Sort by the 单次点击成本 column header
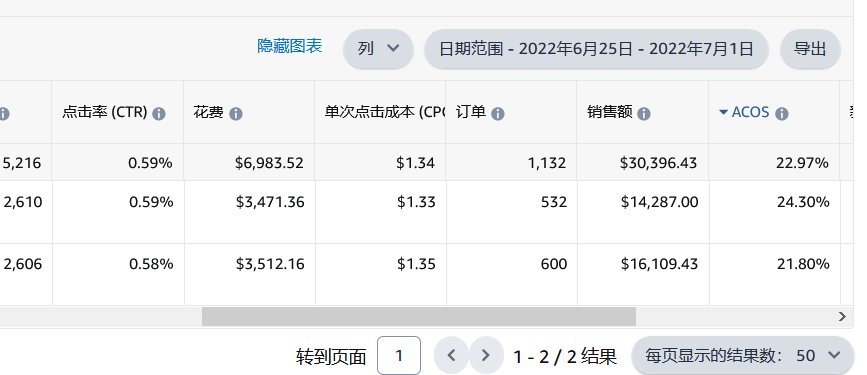 click(385, 112)
